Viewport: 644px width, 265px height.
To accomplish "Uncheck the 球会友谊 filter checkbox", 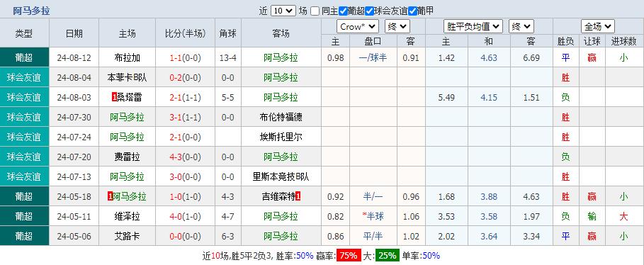I will pyautogui.click(x=370, y=11).
